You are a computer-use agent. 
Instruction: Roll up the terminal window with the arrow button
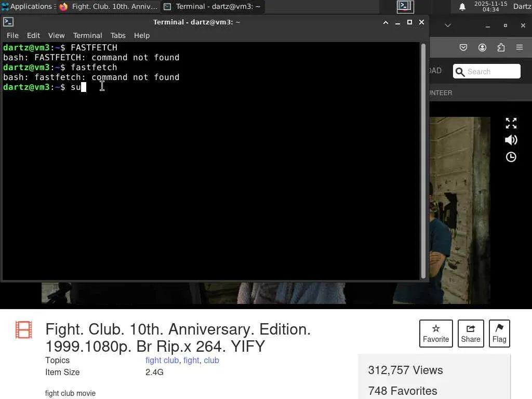coord(385,22)
